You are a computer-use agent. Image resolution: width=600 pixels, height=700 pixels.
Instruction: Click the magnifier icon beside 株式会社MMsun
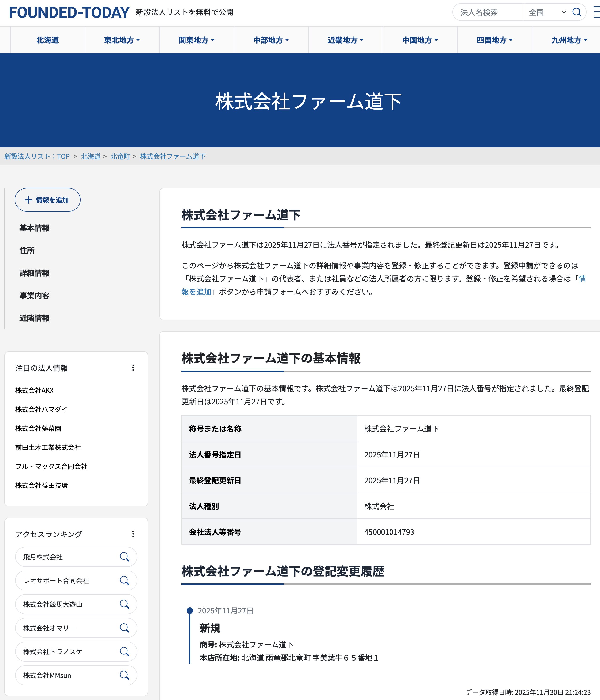[125, 675]
